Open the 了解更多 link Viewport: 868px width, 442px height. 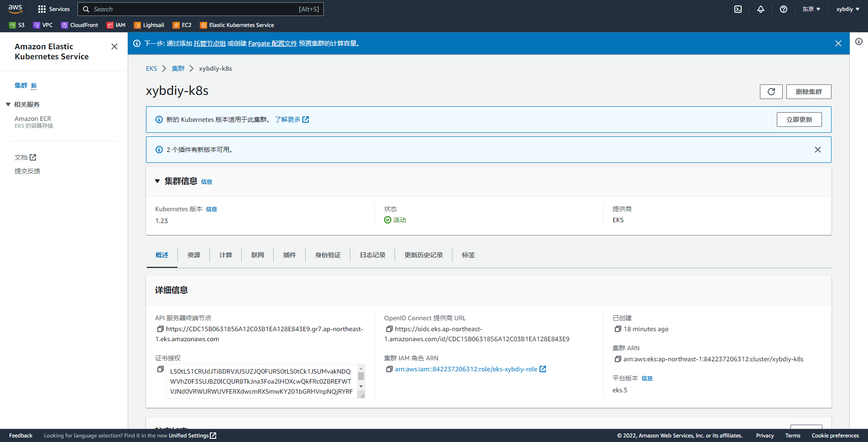point(292,120)
